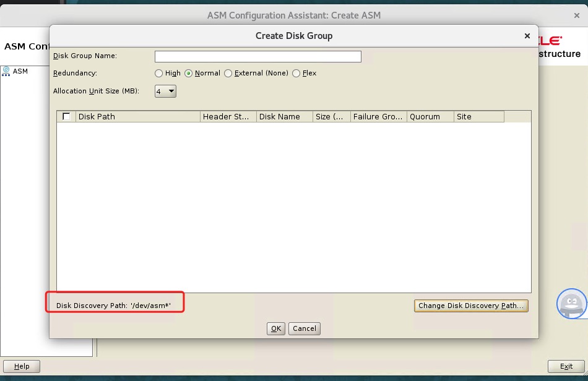Screen dimensions: 588x381
Task: Close the ASM Configuration Assistant window
Action: coord(577,15)
